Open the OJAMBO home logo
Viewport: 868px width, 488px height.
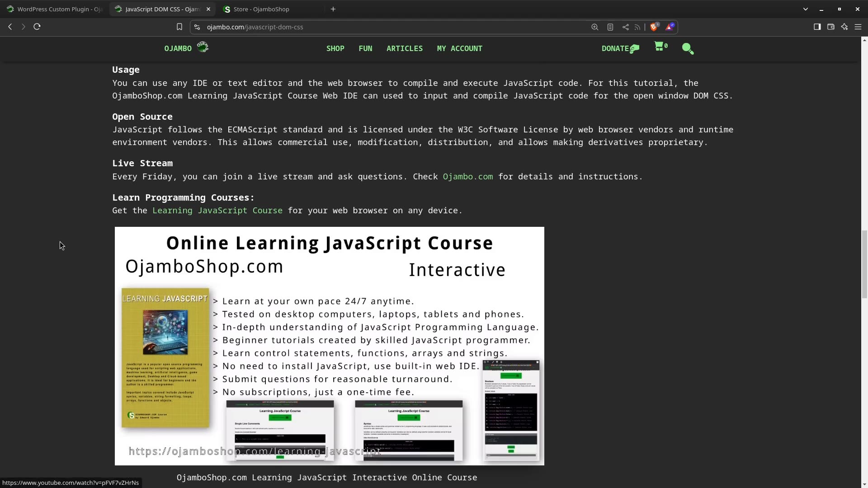point(186,48)
